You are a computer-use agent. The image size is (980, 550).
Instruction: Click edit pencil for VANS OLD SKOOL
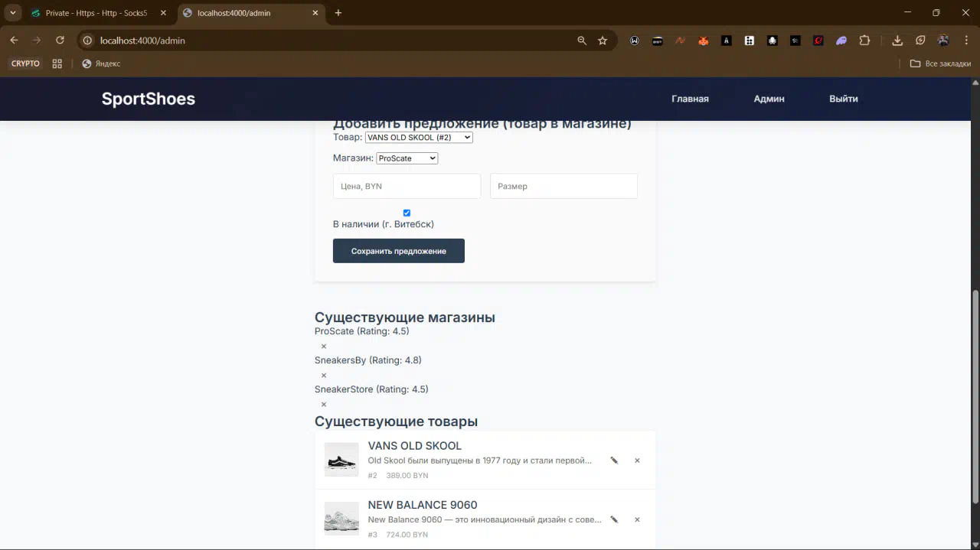pos(614,461)
